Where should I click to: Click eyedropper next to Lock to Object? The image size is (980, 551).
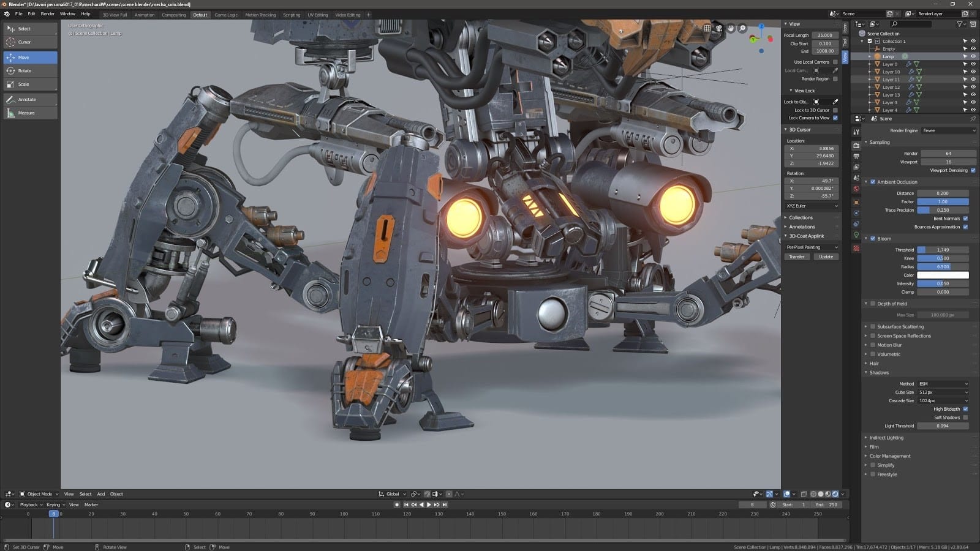click(x=835, y=102)
